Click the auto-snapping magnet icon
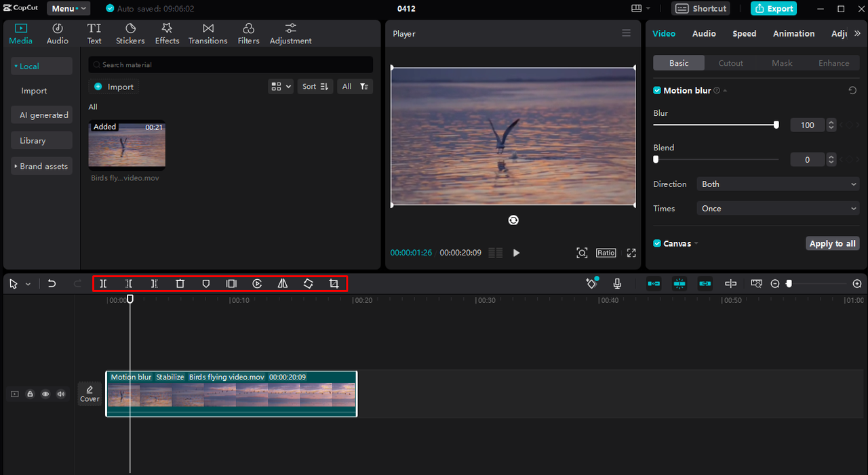Viewport: 868px width, 475px height. coord(679,284)
